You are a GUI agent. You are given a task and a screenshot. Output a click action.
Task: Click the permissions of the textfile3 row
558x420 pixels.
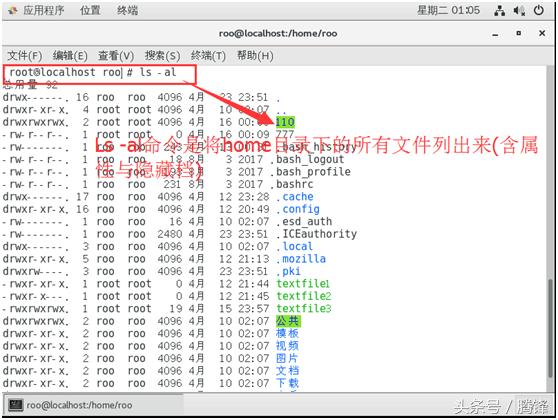[35, 309]
